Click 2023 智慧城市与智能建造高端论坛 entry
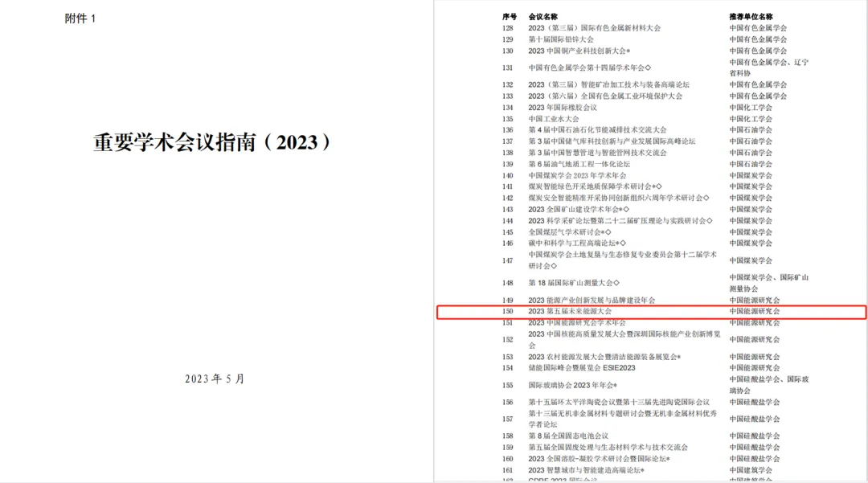 (x=585, y=470)
